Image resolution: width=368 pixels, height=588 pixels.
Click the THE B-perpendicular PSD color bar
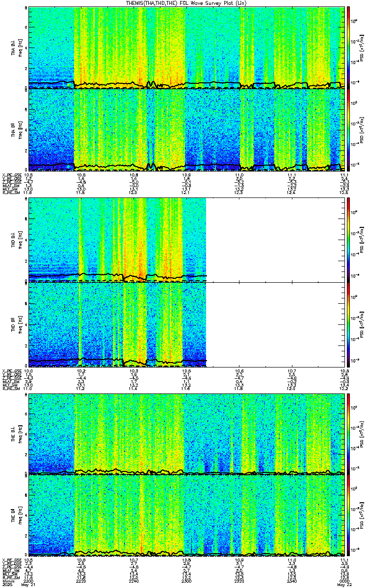click(x=348, y=434)
